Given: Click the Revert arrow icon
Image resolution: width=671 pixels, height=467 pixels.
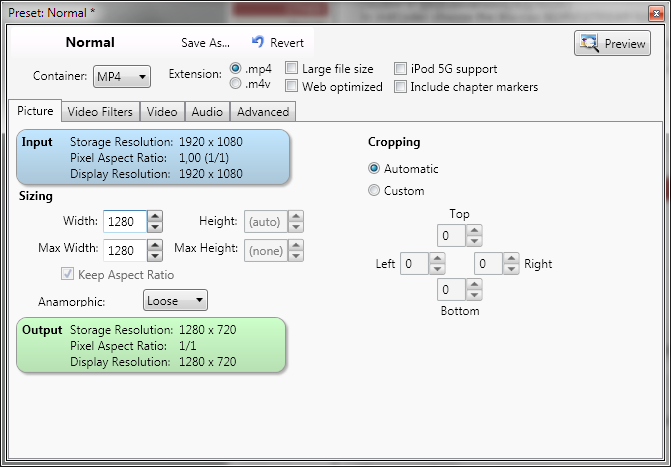Looking at the screenshot, I should pos(258,42).
